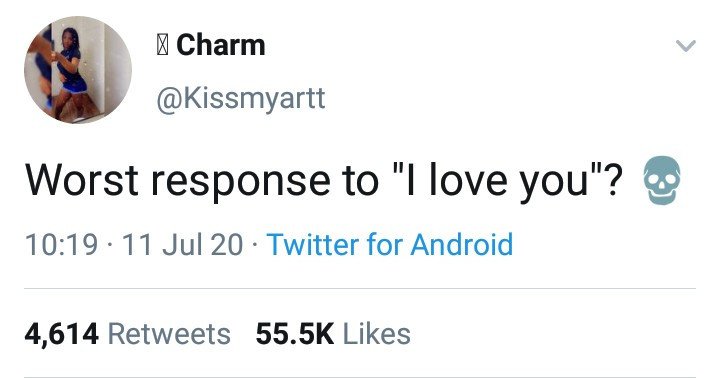Open Charm's profile picture
Viewport: 720px width, 378px height.
(78, 70)
